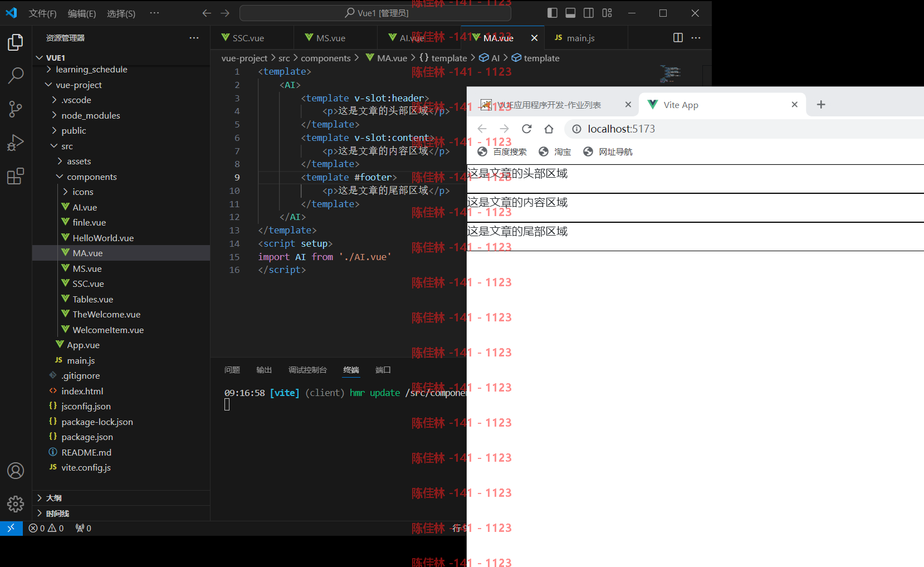Open the Search view in activity bar
Screen dimensions: 924x567
click(x=16, y=75)
